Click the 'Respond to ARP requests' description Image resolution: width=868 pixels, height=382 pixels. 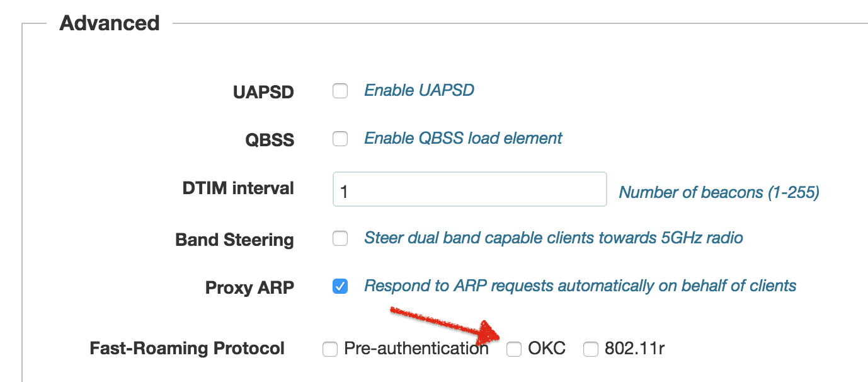coord(580,286)
